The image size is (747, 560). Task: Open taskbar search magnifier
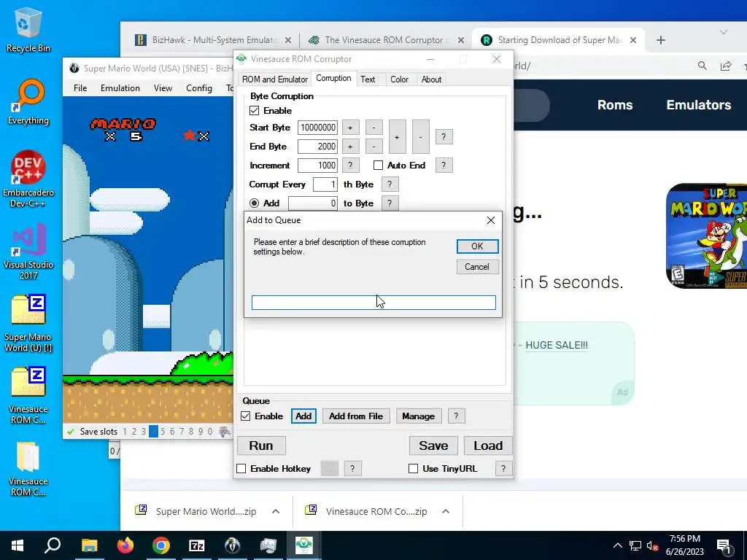click(53, 545)
